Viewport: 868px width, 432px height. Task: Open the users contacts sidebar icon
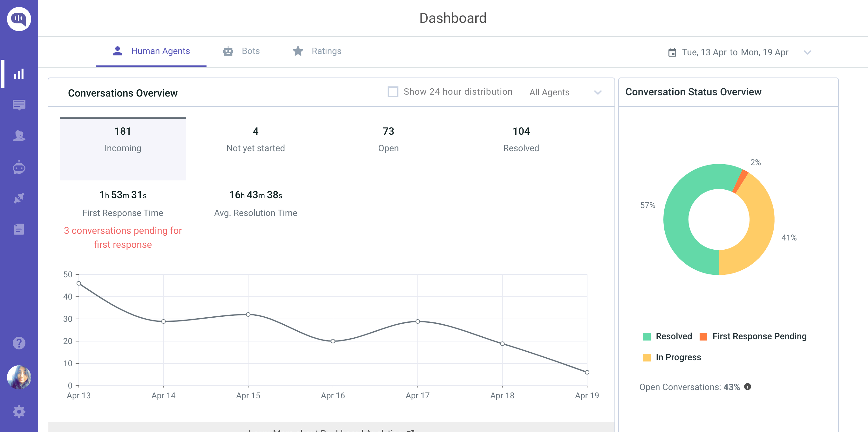coord(19,136)
